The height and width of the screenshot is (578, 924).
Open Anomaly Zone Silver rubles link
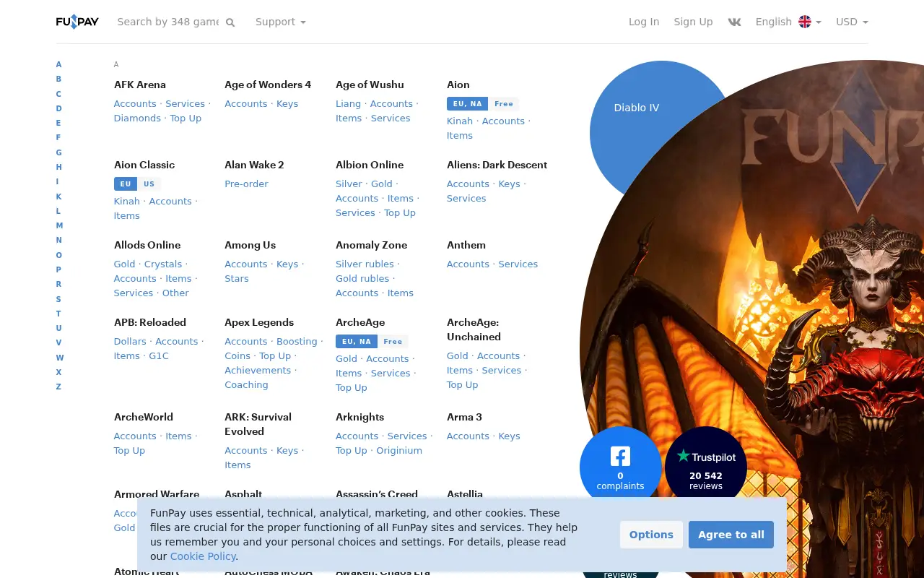(365, 264)
